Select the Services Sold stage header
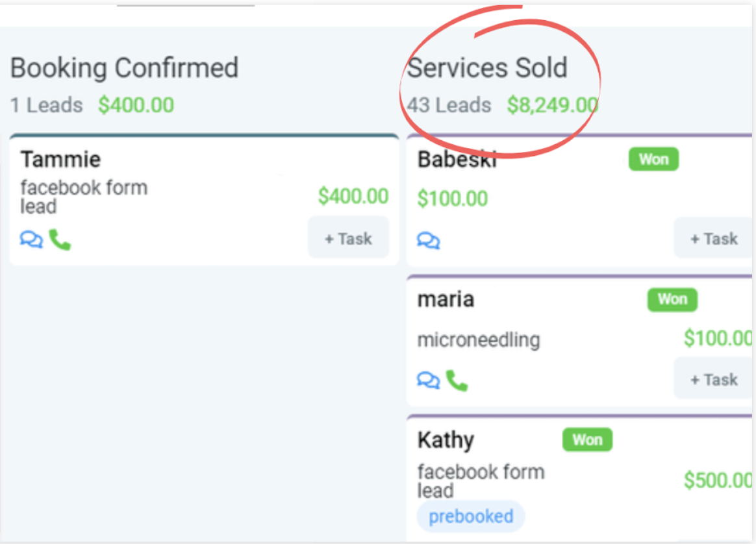The height and width of the screenshot is (544, 756). pos(487,68)
